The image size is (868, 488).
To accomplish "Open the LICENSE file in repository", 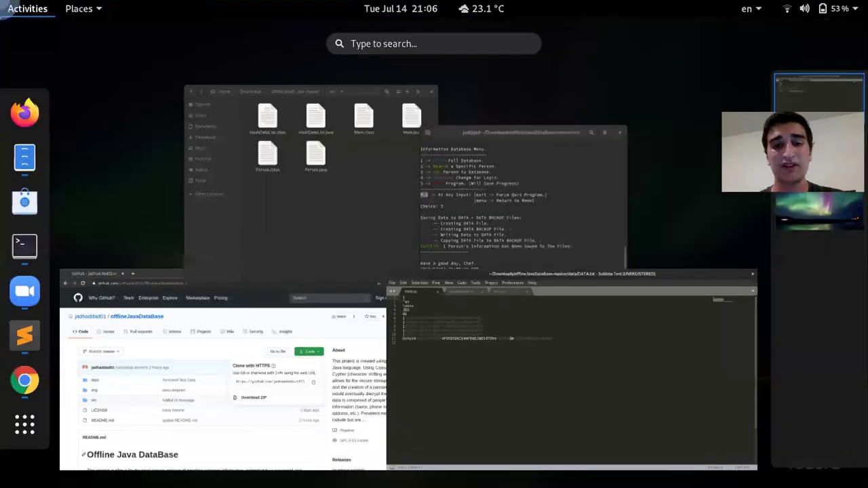I will (99, 410).
